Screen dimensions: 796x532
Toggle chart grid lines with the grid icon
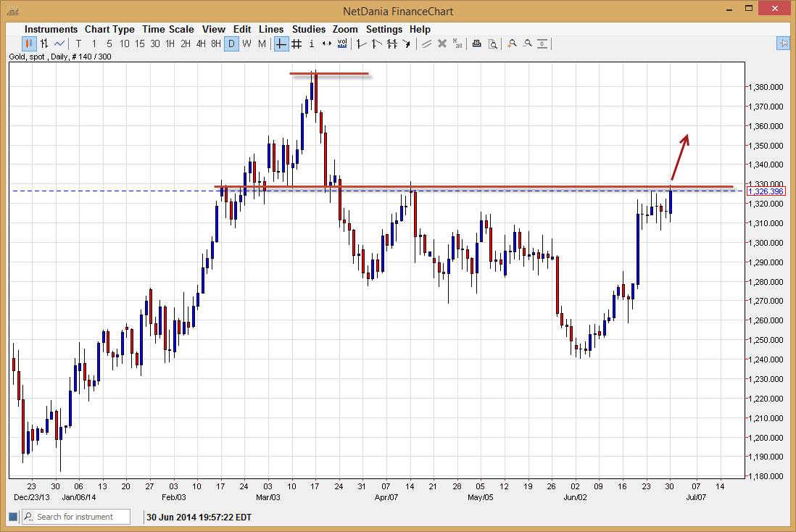(296, 44)
